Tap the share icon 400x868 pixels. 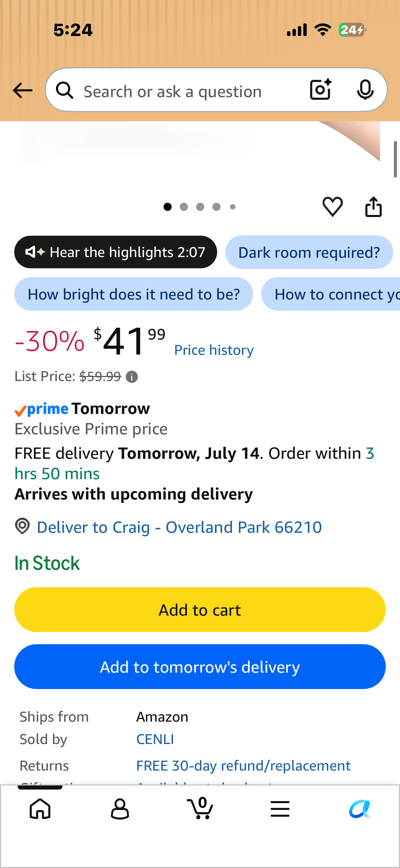click(374, 206)
